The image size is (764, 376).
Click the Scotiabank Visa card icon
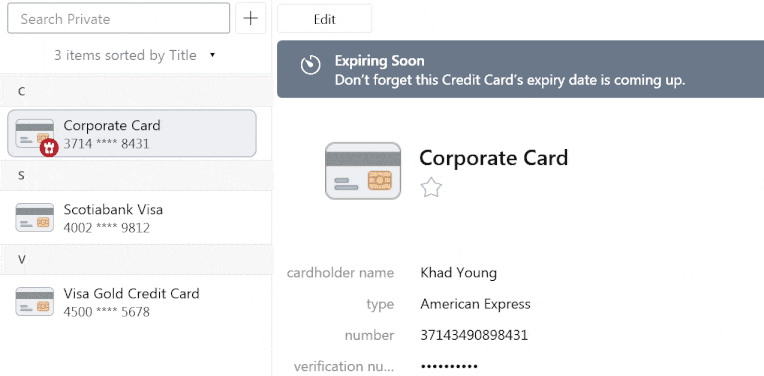click(35, 217)
